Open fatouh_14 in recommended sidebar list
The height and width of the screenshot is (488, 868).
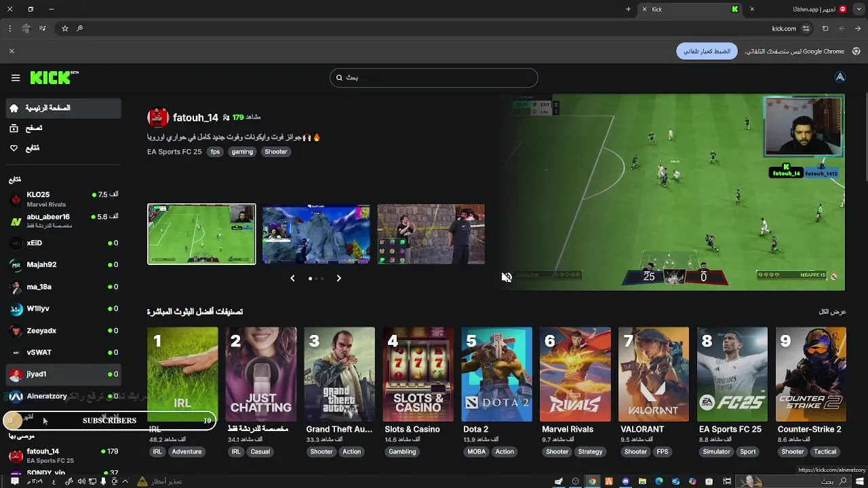[64, 455]
